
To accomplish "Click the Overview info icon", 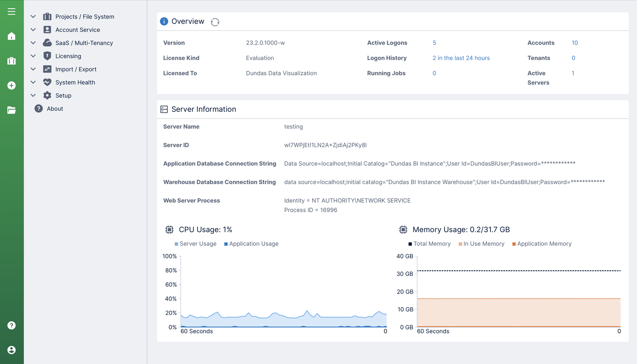I will pos(164,21).
